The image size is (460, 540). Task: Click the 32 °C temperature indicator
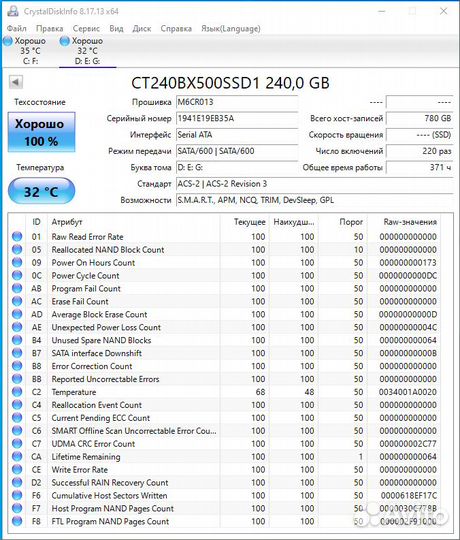point(41,191)
